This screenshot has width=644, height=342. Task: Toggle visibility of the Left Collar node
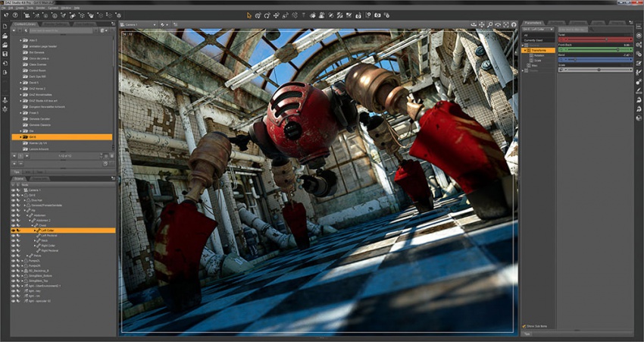[14, 230]
